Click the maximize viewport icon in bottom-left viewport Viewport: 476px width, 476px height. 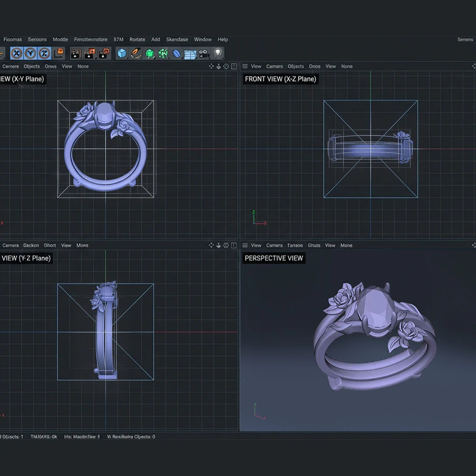point(233,246)
